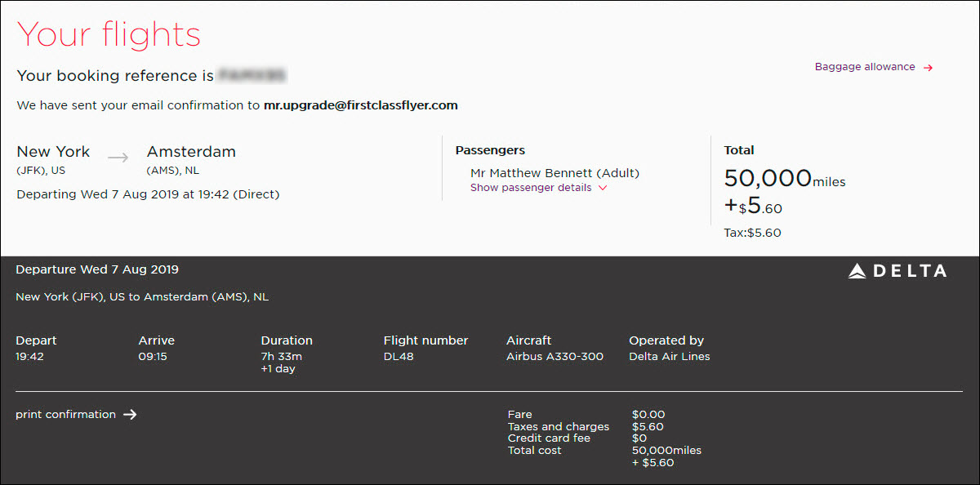Click aircraft Airbus A330-300
Viewport: 980px width, 485px height.
click(x=555, y=357)
